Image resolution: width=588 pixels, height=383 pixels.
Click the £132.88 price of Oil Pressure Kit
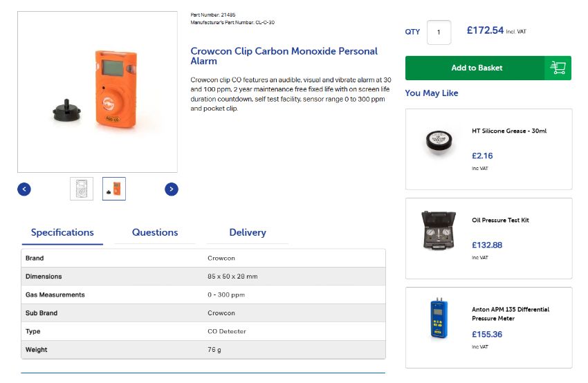[487, 245]
